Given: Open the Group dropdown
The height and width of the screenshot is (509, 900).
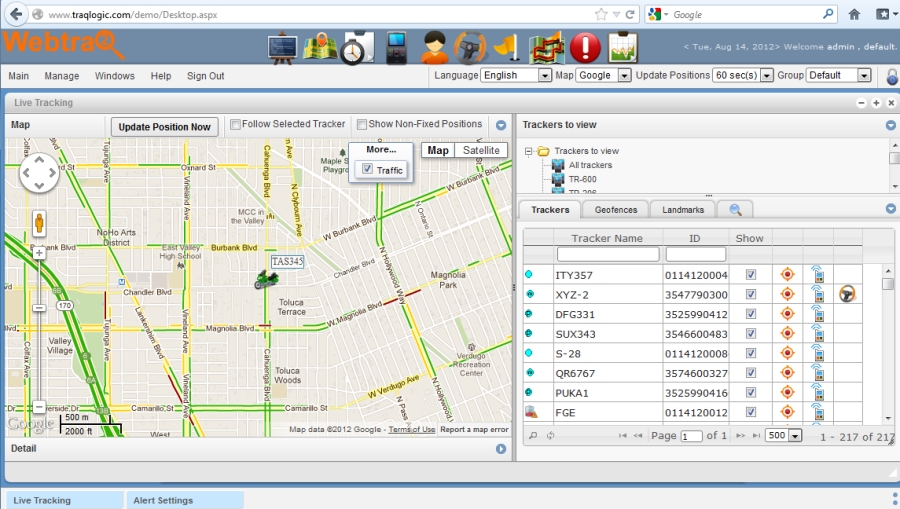Looking at the screenshot, I should point(839,75).
